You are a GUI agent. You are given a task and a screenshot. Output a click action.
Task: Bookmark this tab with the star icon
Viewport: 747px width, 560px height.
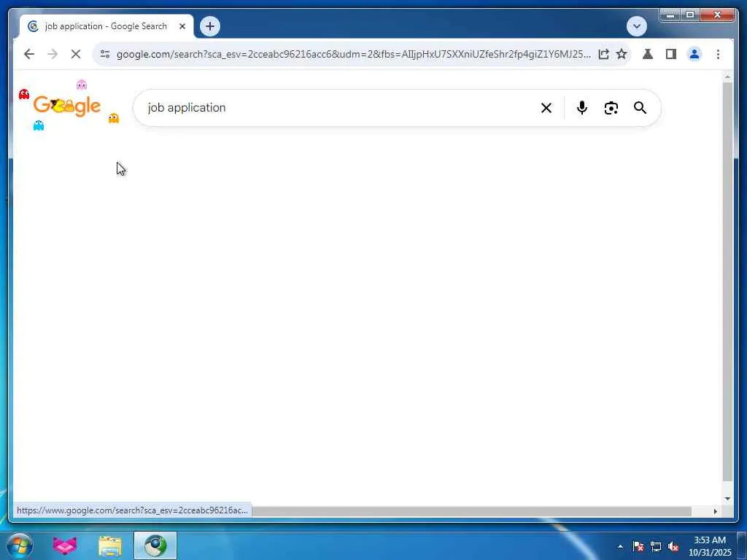[622, 54]
